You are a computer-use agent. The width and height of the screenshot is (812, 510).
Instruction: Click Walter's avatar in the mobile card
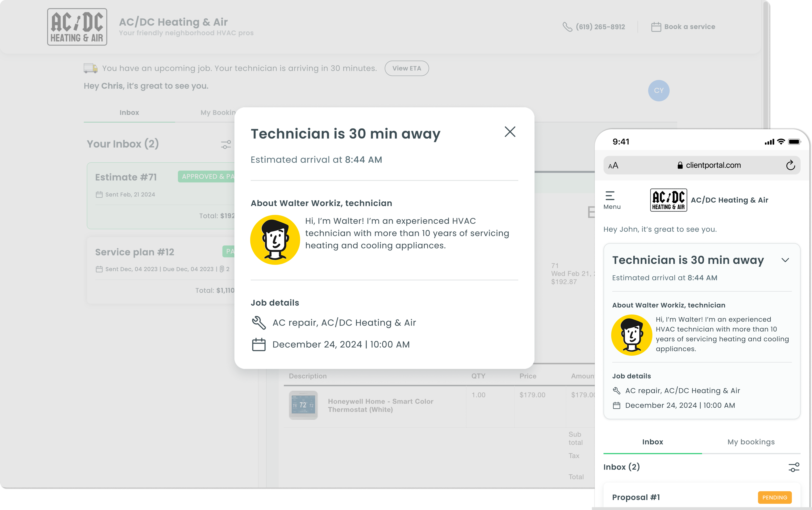pos(632,335)
